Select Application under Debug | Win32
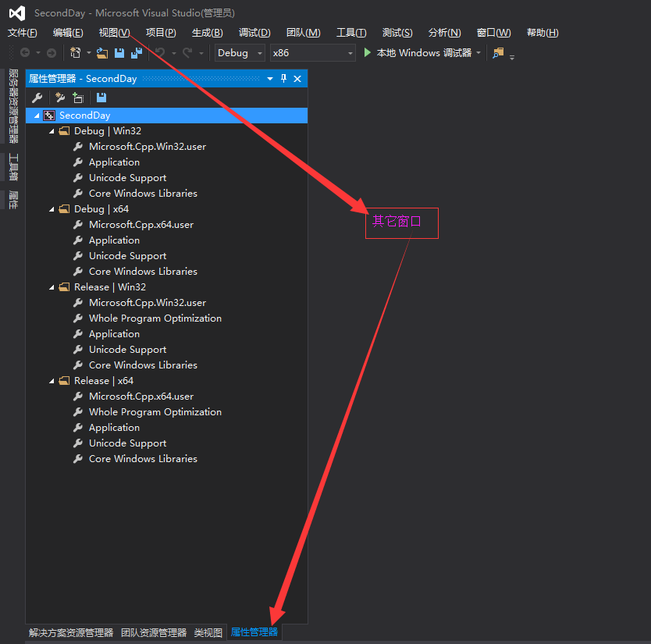 click(x=114, y=162)
